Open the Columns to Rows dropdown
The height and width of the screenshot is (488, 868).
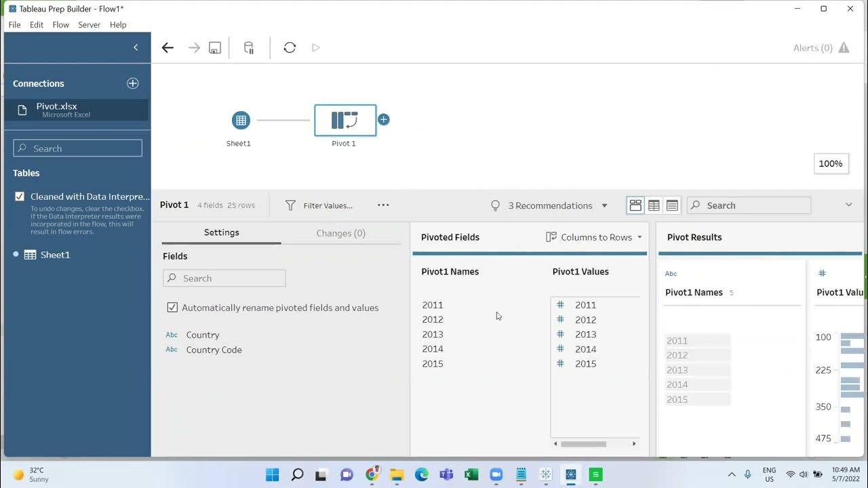point(594,237)
